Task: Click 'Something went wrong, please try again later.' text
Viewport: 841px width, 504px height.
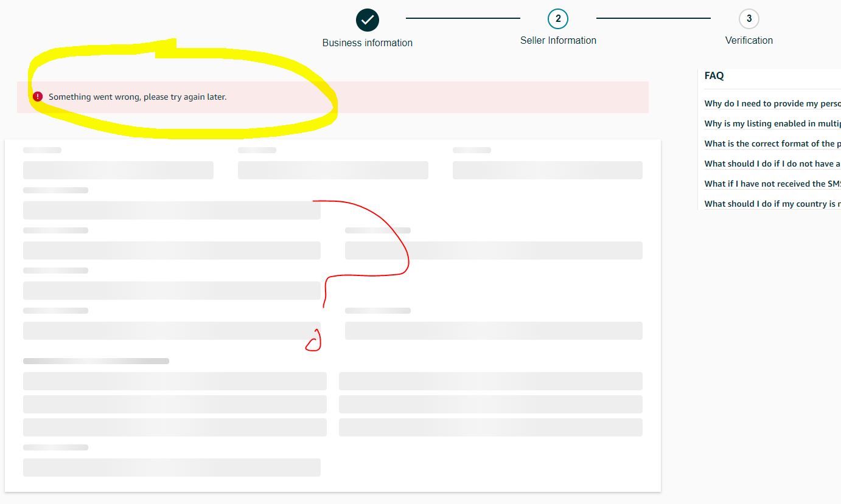Action: tap(138, 97)
